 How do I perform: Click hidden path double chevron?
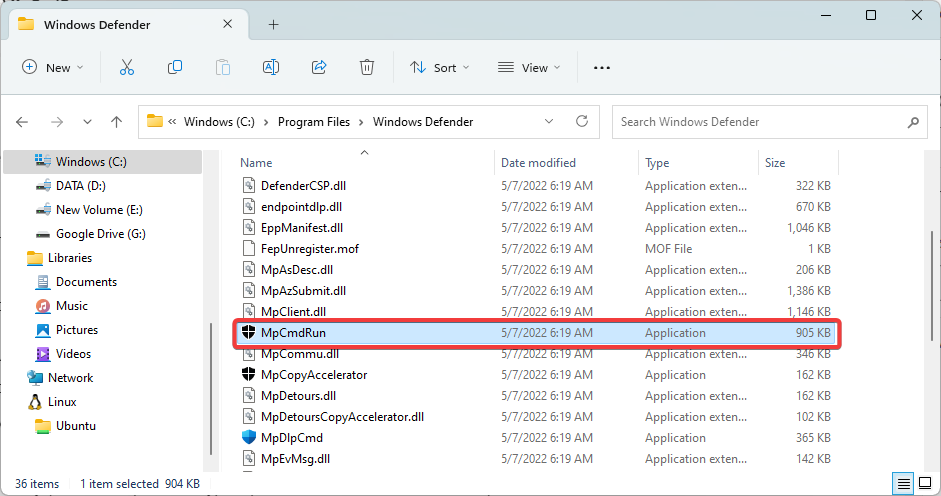(172, 122)
